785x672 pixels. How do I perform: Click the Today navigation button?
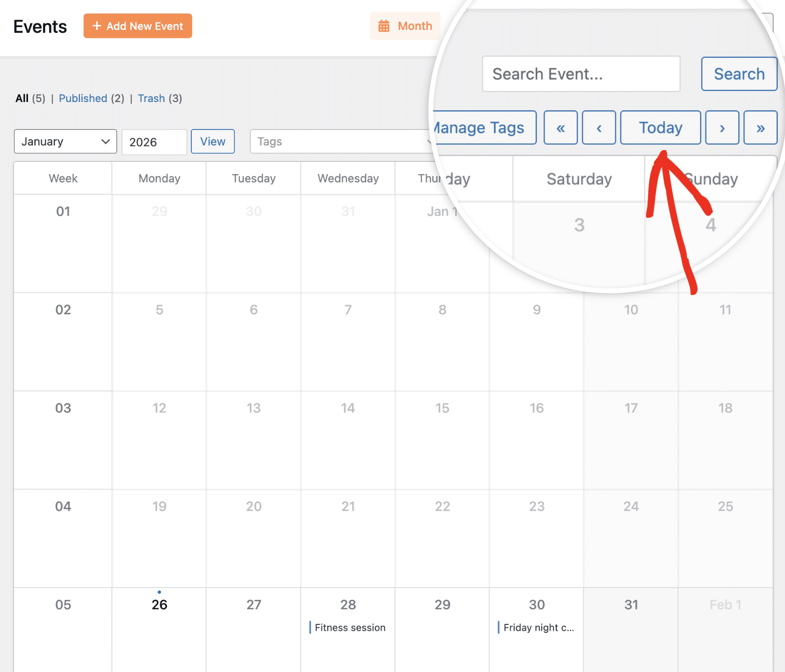coord(660,128)
